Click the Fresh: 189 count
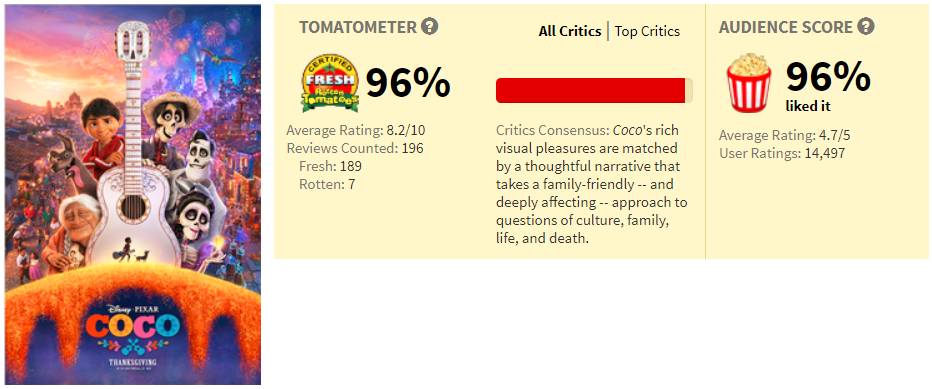The height and width of the screenshot is (389, 932). [330, 166]
